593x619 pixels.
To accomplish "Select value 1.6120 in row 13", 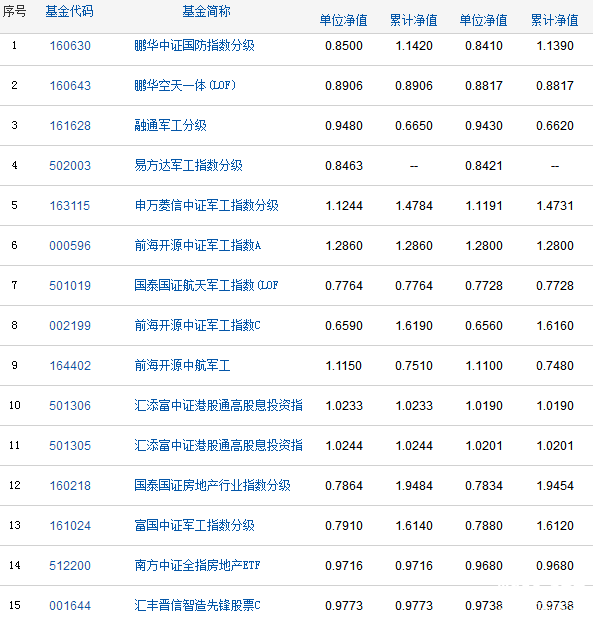I will coord(555,526).
